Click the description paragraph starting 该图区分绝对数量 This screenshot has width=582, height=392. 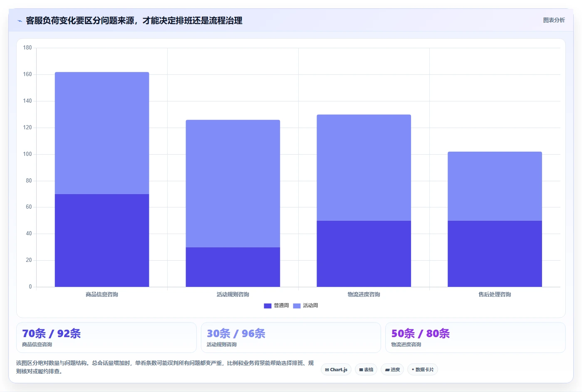165,367
